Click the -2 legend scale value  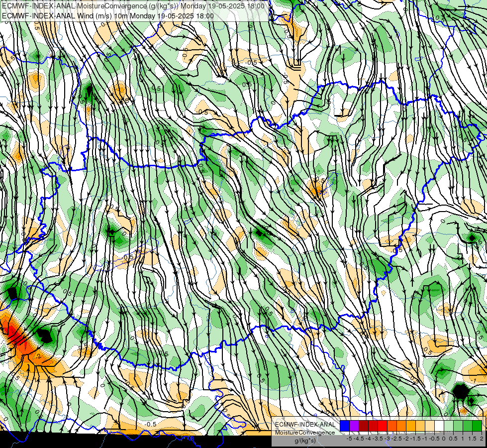(x=406, y=439)
